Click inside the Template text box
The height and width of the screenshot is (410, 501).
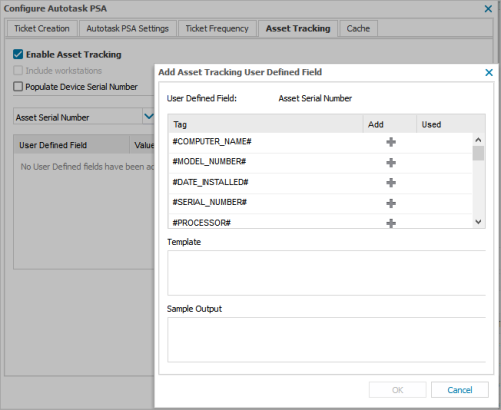click(326, 273)
